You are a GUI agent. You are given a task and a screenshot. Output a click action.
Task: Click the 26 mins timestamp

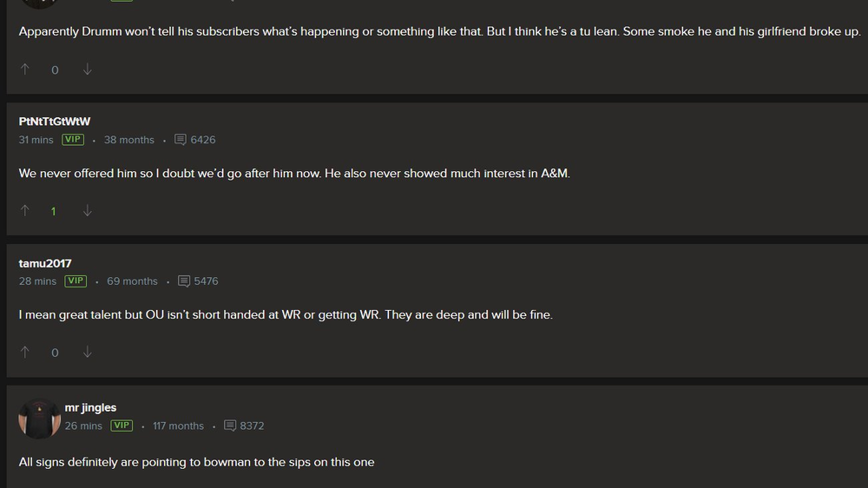(83, 425)
